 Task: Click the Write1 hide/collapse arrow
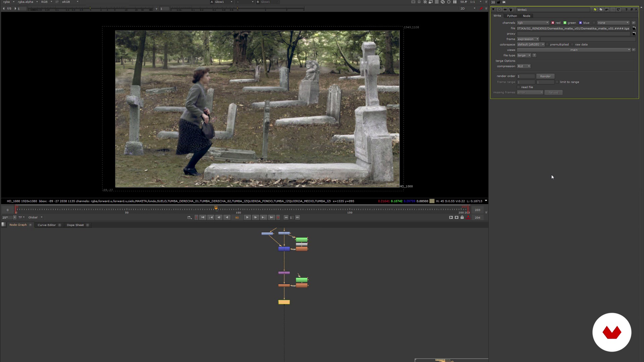click(x=493, y=9)
